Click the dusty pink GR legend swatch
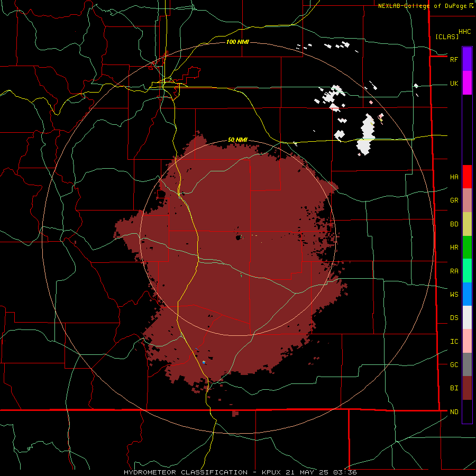 coord(467,200)
